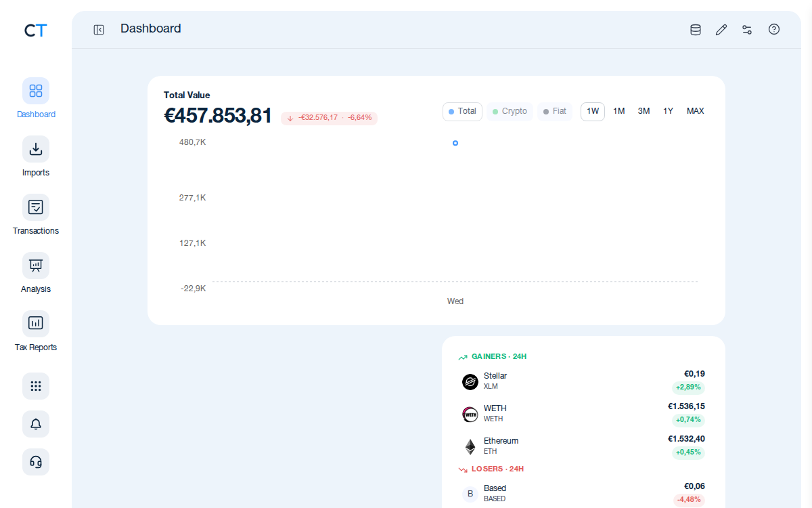Click the WETH coin icon
Image resolution: width=812 pixels, height=508 pixels.
pyautogui.click(x=470, y=415)
